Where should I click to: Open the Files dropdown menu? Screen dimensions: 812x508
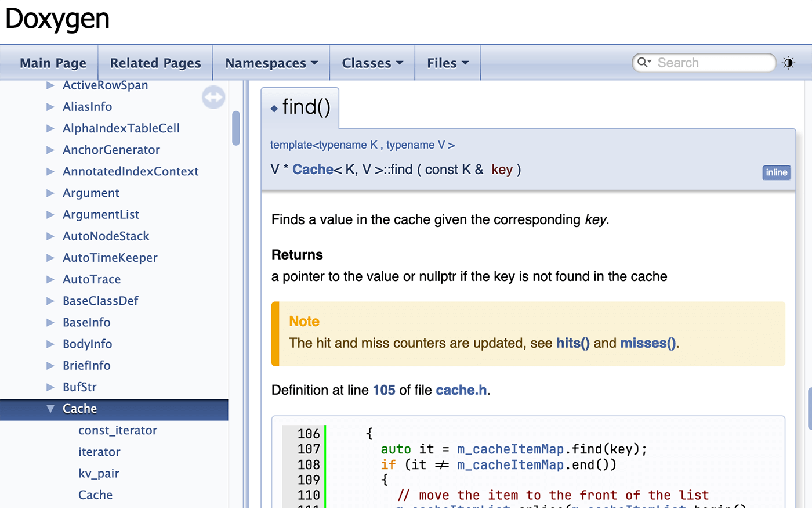[448, 63]
